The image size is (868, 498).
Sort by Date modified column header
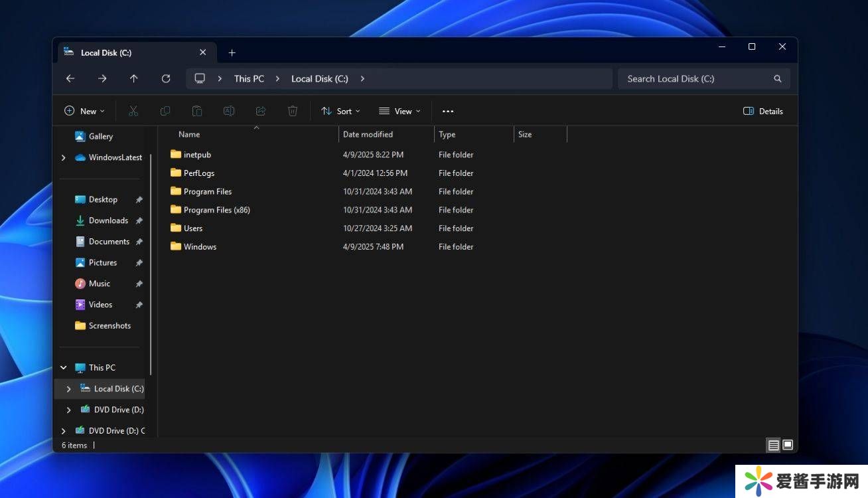(x=368, y=134)
